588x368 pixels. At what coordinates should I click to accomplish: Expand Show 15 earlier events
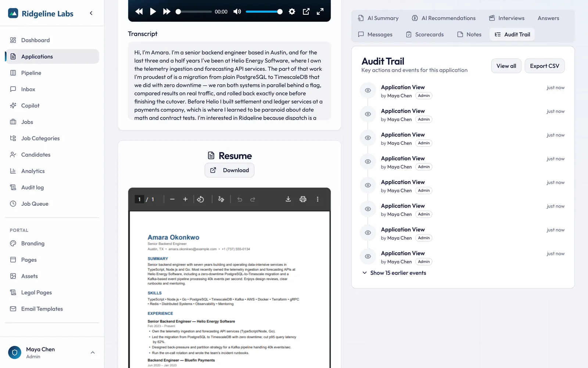pyautogui.click(x=394, y=273)
